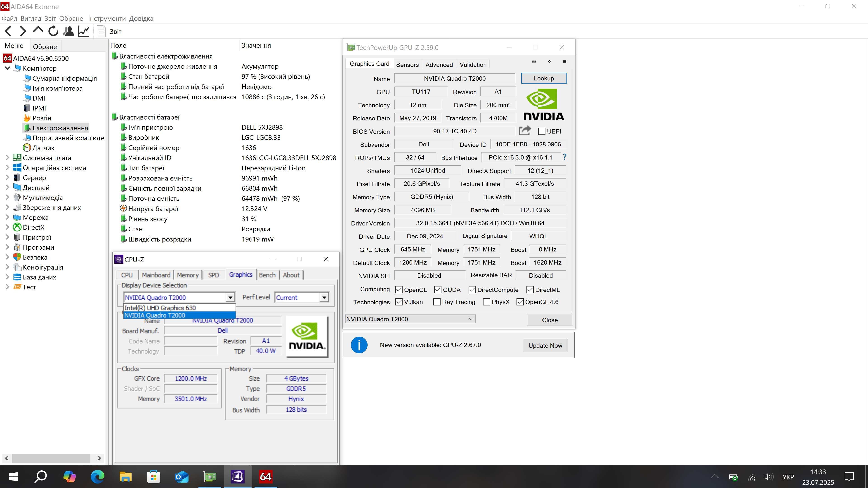
Task: Open the AIDA64 graph chart icon
Action: [84, 31]
